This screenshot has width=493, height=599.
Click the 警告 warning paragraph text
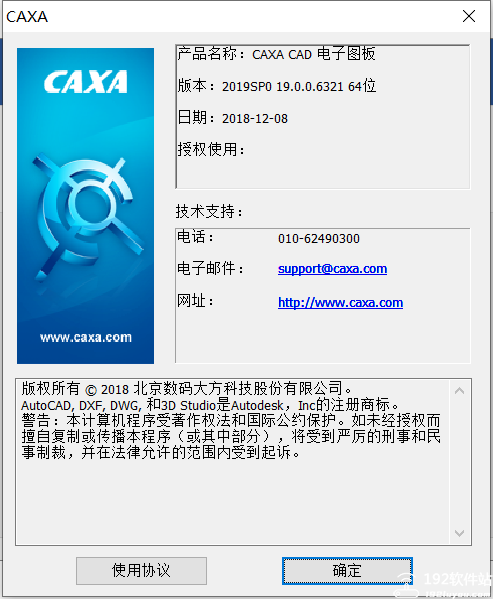point(231,436)
